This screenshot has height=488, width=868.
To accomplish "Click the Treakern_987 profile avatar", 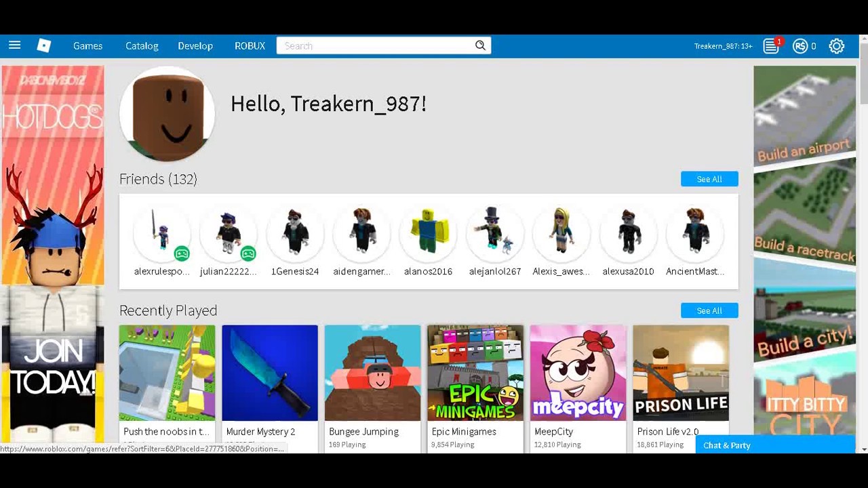I will click(x=167, y=114).
